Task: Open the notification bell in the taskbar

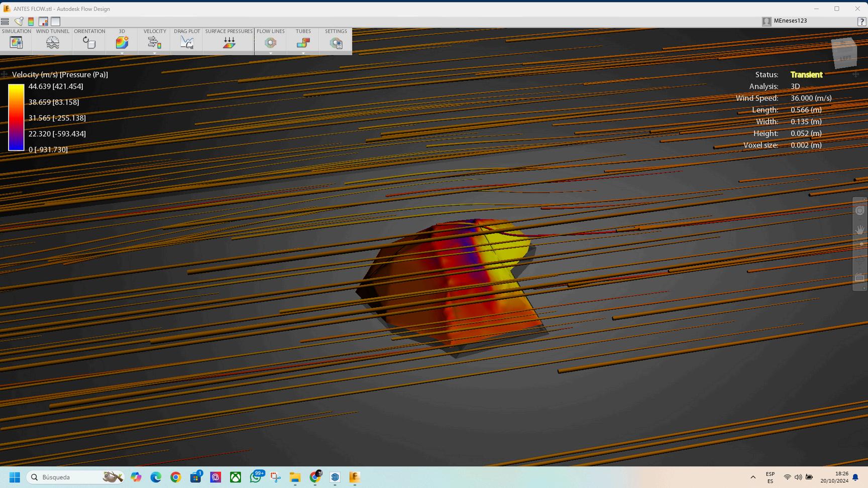Action: pyautogui.click(x=855, y=477)
